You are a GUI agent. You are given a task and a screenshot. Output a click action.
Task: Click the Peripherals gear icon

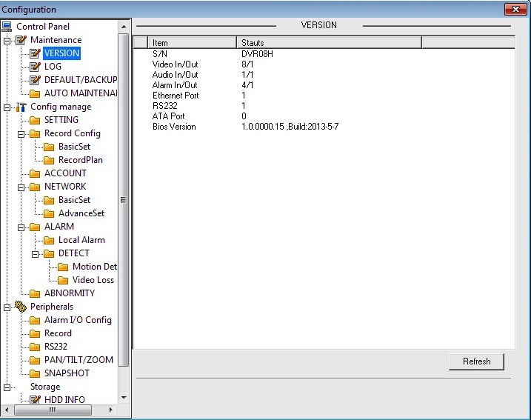coord(21,307)
